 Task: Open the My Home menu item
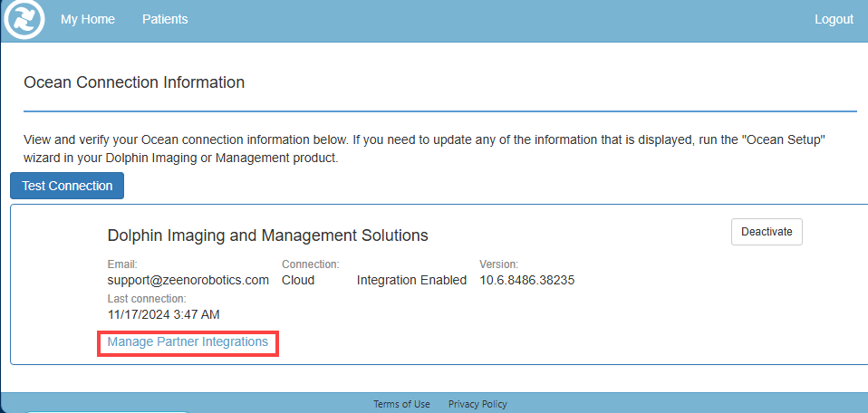pos(88,19)
